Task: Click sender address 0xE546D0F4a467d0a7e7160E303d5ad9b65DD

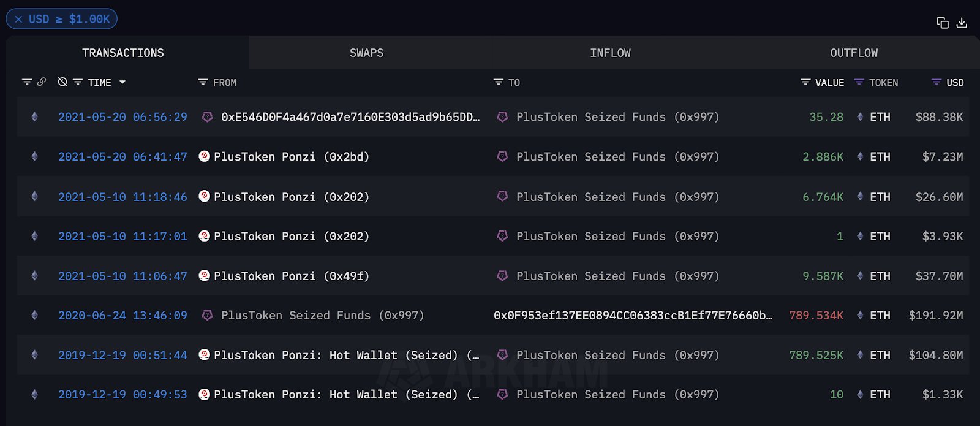Action: point(350,116)
